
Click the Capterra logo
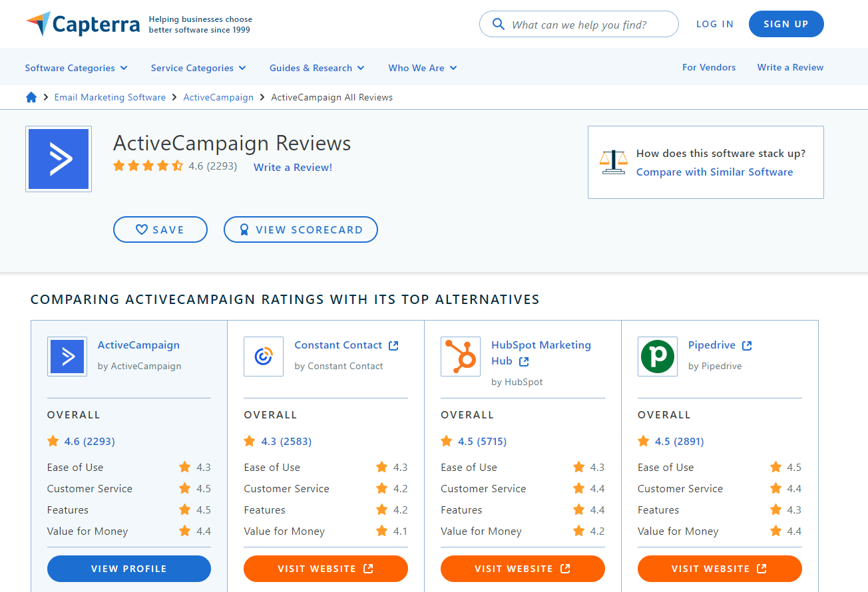pyautogui.click(x=83, y=24)
